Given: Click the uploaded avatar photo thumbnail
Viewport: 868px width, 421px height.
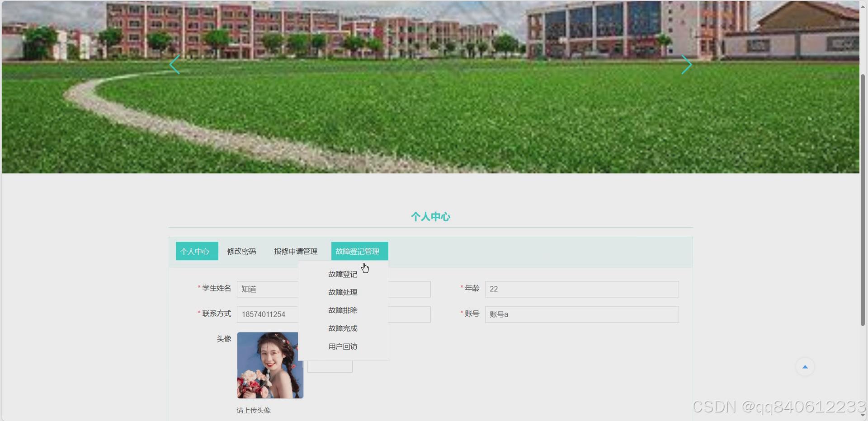Looking at the screenshot, I should pos(270,365).
